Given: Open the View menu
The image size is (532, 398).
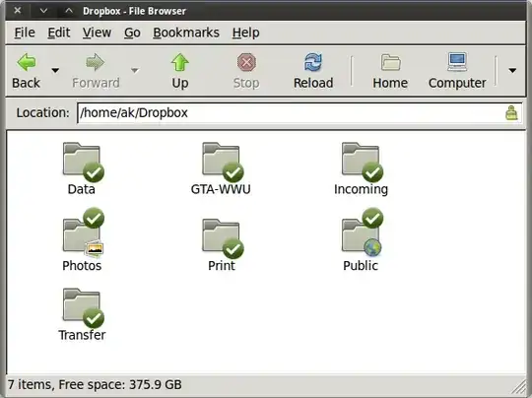Looking at the screenshot, I should click(x=97, y=33).
